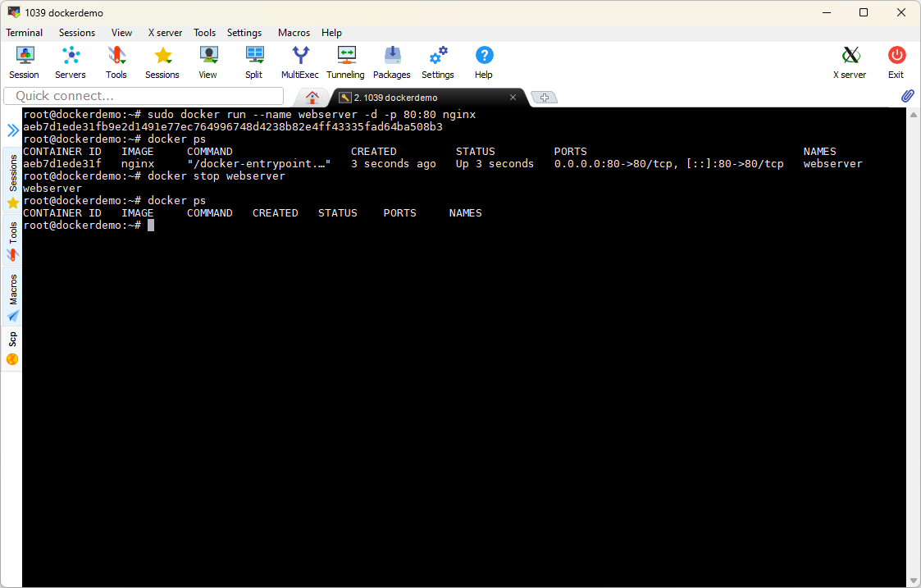Click the Servers toolbar icon
Viewport: 921px width, 588px height.
tap(71, 62)
